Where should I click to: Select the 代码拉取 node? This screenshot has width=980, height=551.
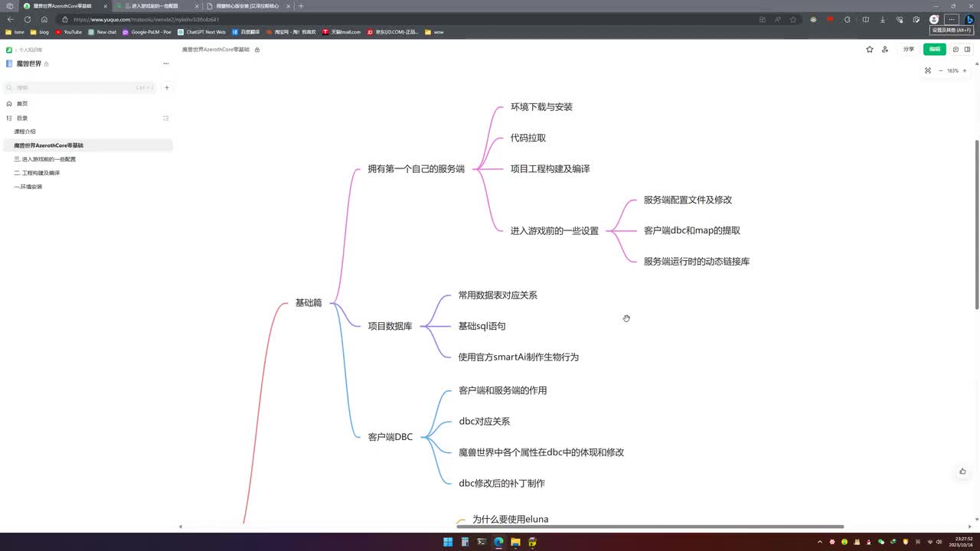pyautogui.click(x=528, y=138)
